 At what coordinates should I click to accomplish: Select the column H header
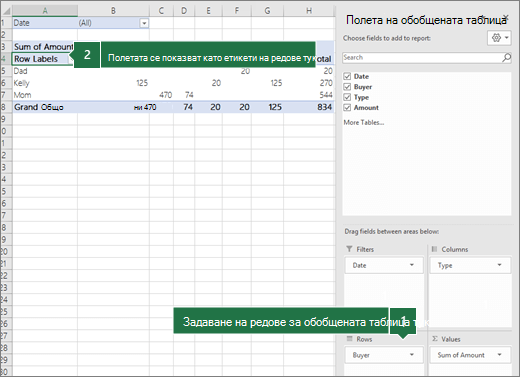point(309,11)
